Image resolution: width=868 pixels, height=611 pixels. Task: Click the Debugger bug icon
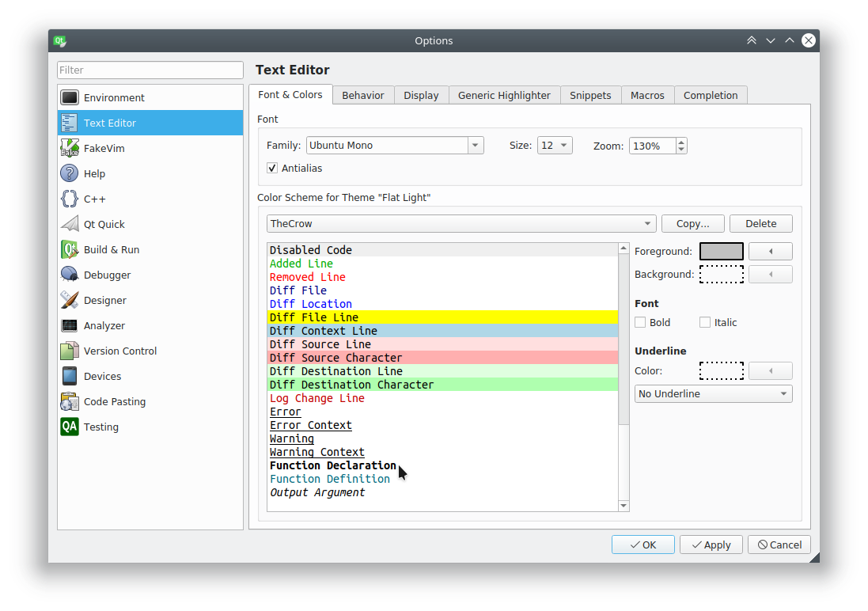pos(70,275)
